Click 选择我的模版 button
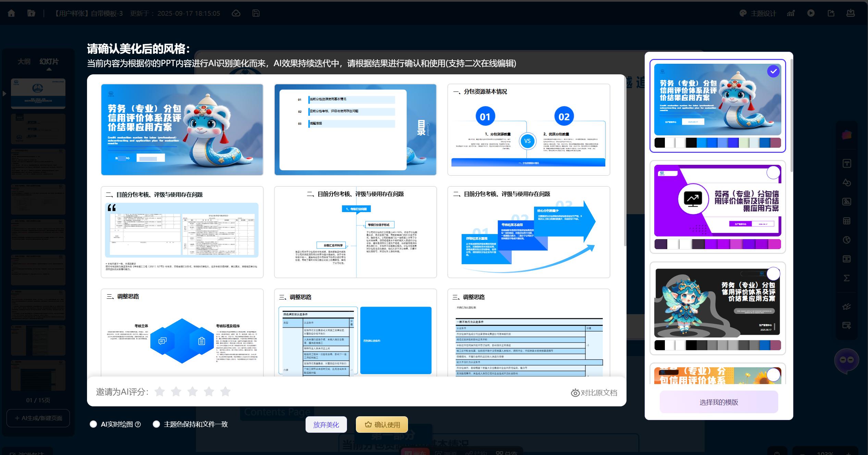 [719, 402]
